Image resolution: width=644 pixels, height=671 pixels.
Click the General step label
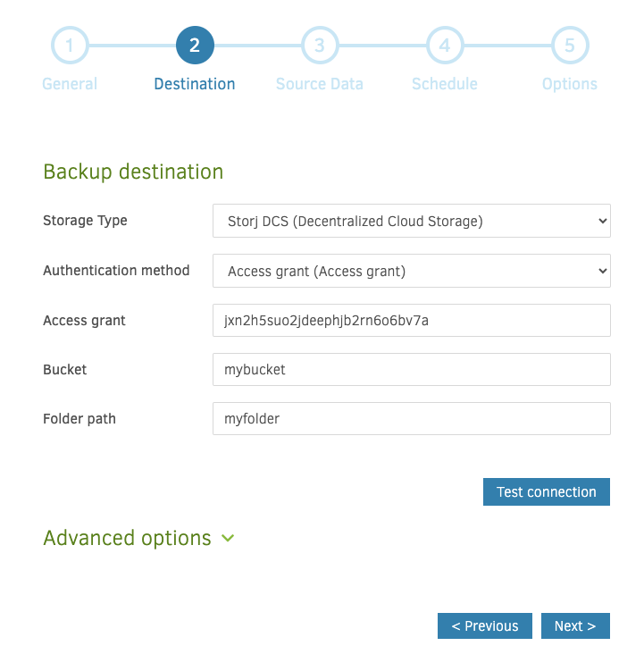(x=70, y=84)
